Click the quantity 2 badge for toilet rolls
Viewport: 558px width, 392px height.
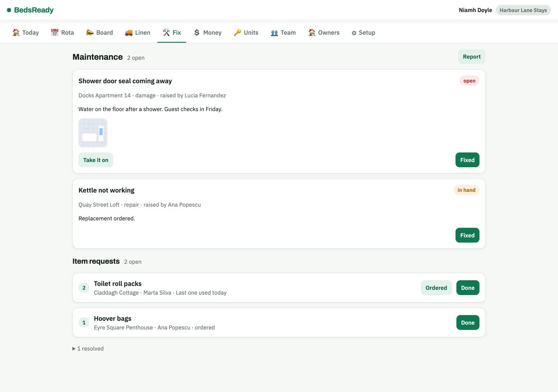pos(84,288)
